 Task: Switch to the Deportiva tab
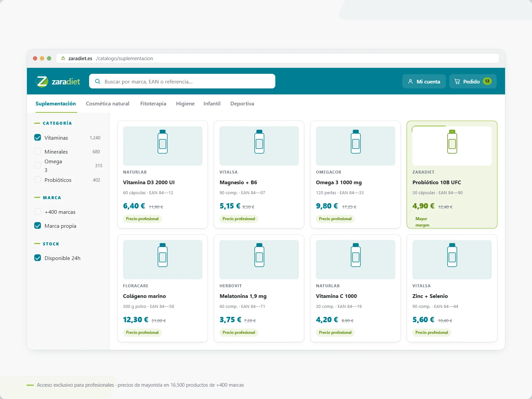[x=242, y=104]
